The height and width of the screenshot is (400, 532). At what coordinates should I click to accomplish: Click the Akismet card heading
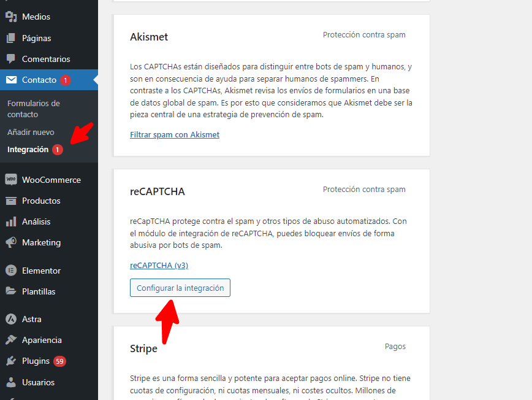point(149,37)
